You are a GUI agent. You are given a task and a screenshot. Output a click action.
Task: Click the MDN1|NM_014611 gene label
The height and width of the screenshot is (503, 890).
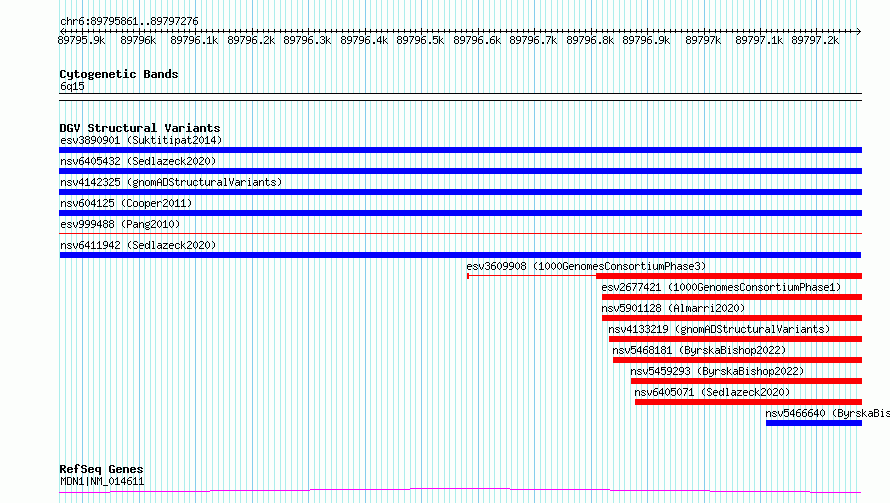pos(102,481)
